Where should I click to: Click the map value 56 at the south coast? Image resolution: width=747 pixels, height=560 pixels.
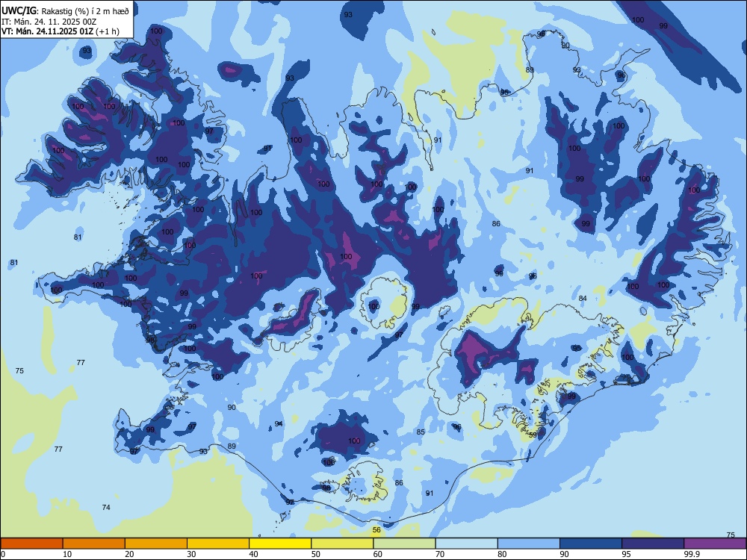pyautogui.click(x=376, y=529)
